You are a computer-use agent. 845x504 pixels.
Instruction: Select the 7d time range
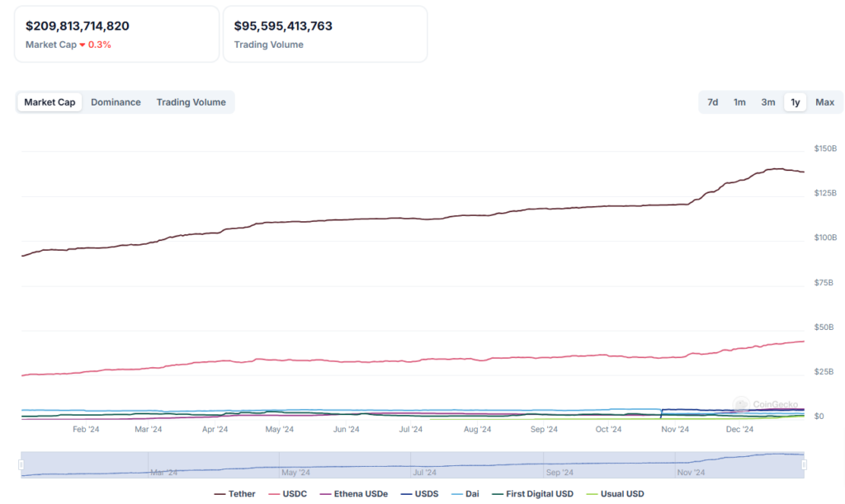(712, 102)
